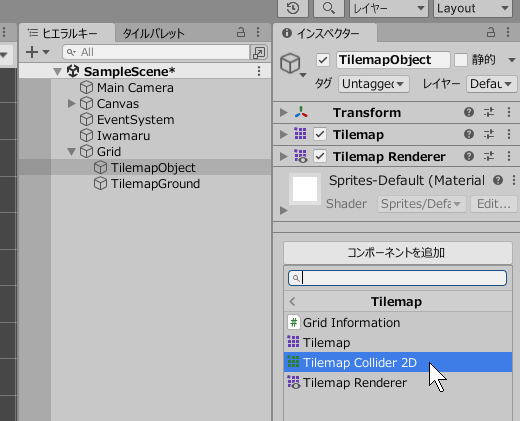This screenshot has height=421, width=520.
Task: Open the undo history icon in toolbar
Action: (293, 8)
